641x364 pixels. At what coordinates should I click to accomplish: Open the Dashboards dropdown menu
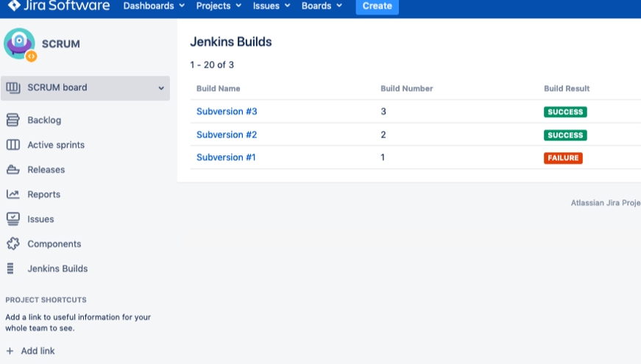154,6
